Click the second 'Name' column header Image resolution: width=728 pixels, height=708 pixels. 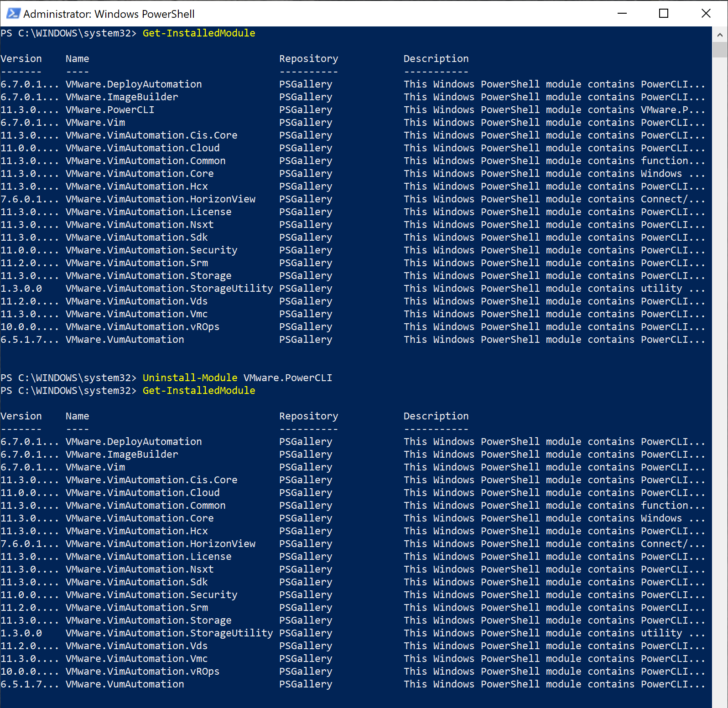78,416
